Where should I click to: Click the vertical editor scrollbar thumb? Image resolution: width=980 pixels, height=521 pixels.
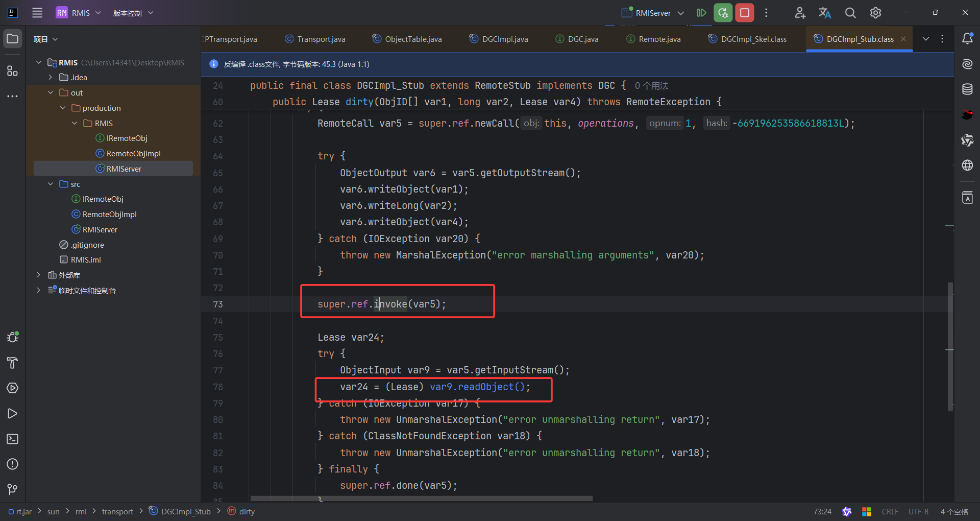[950, 346]
